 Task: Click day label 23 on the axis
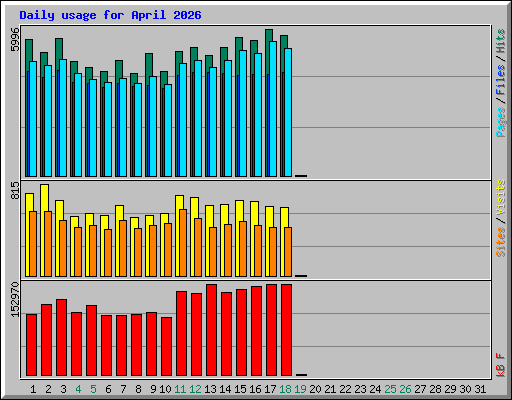360,389
